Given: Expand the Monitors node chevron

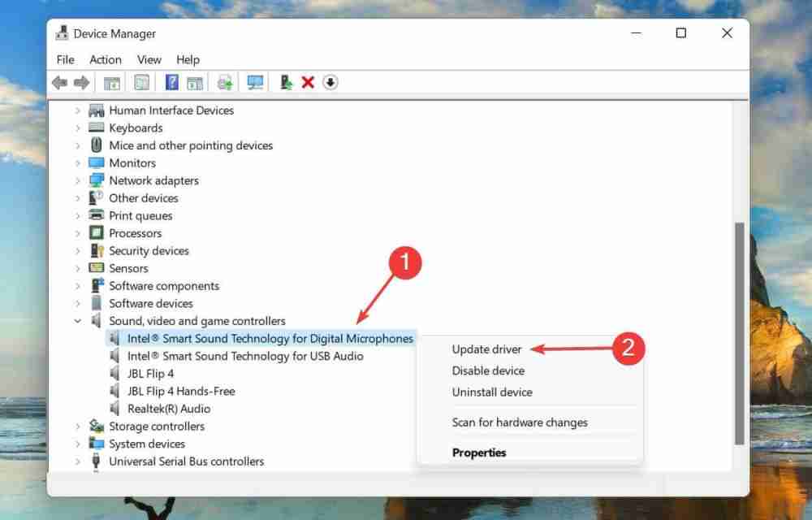Looking at the screenshot, I should 78,163.
